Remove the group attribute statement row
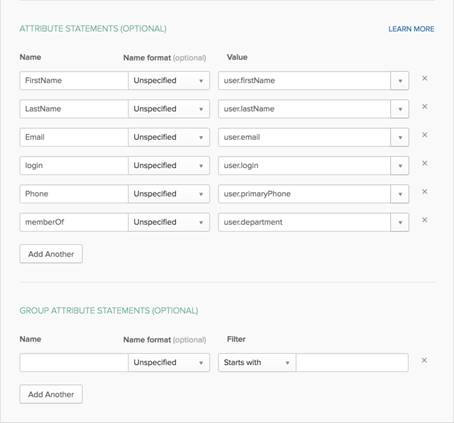 click(x=424, y=360)
